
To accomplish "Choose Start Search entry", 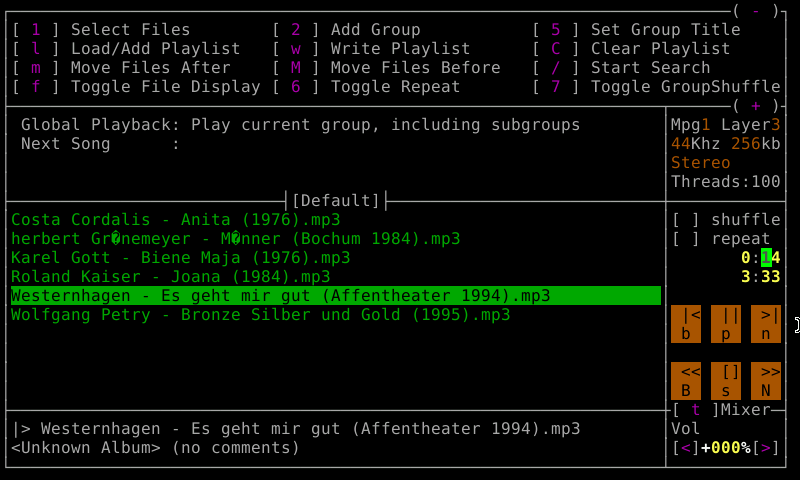I will click(621, 67).
